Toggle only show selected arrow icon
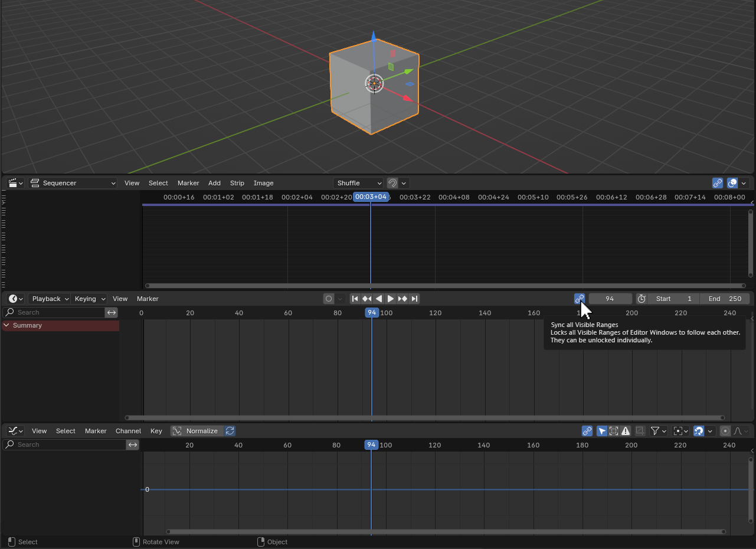The width and height of the screenshot is (756, 549). point(602,431)
